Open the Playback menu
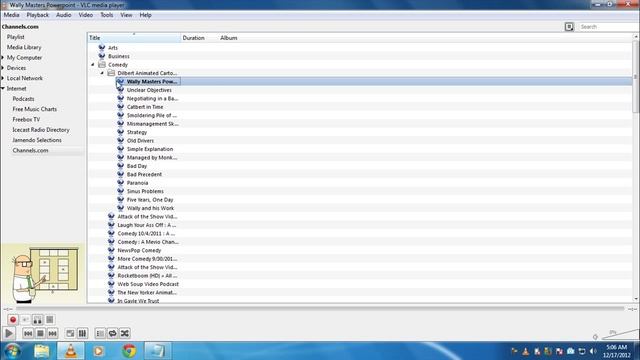Screen dimensions: 640x360 pos(38,15)
